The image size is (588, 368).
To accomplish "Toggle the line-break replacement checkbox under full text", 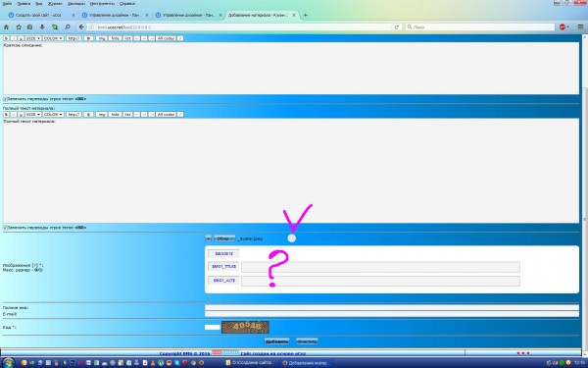I will point(5,228).
